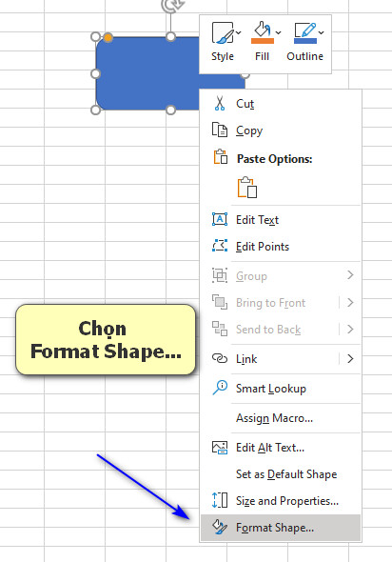Choose Format Shape... from the menu

pyautogui.click(x=281, y=528)
